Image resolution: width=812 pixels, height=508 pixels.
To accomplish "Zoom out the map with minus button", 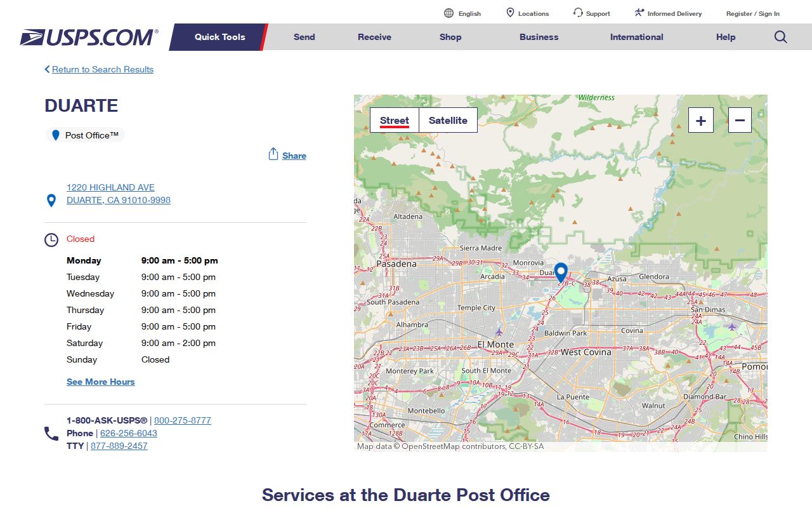I will [x=740, y=120].
